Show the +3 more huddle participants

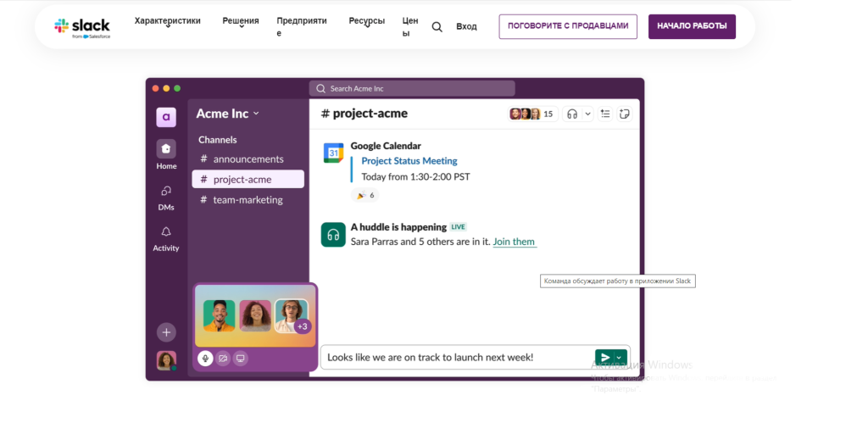[x=303, y=326]
